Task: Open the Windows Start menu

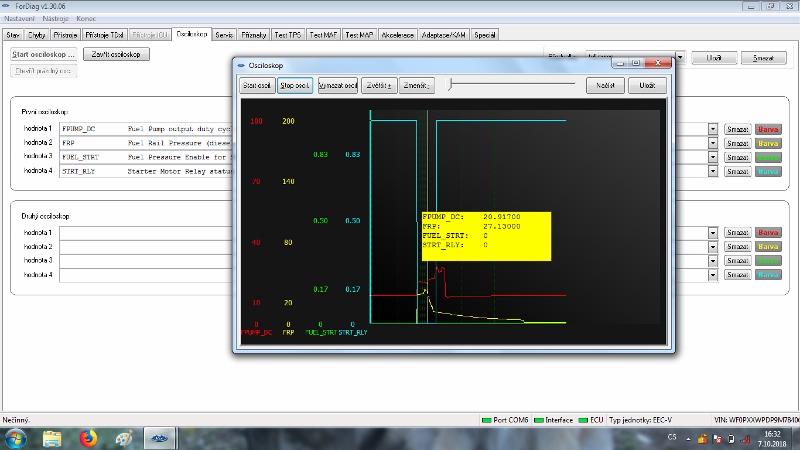Action: tap(15, 437)
